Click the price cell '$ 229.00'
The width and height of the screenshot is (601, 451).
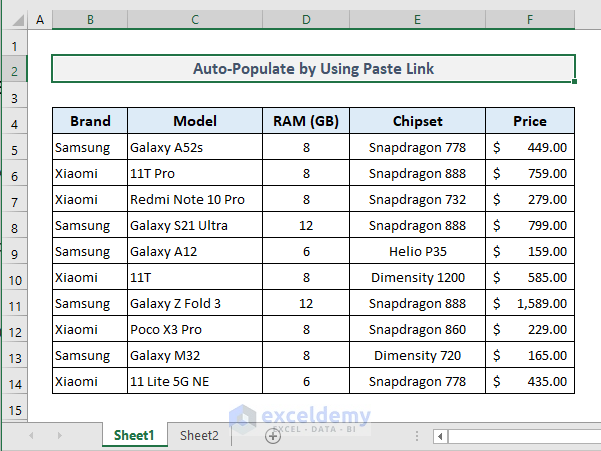pos(530,330)
